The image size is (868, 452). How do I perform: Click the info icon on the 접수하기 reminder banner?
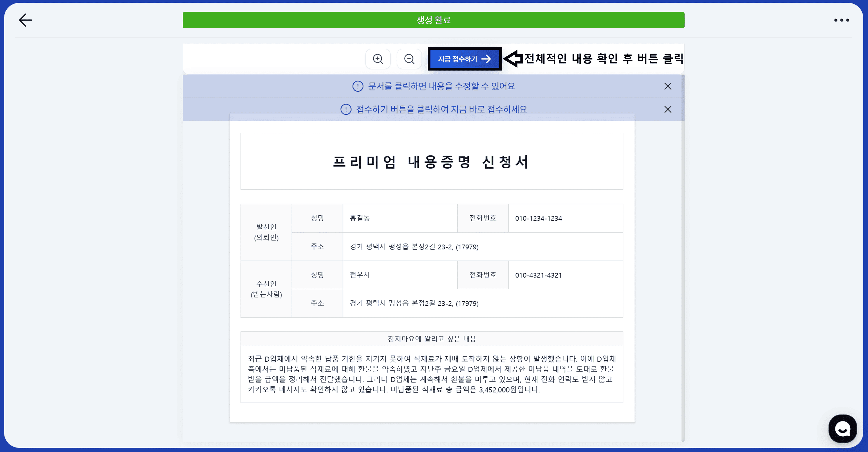coord(346,109)
